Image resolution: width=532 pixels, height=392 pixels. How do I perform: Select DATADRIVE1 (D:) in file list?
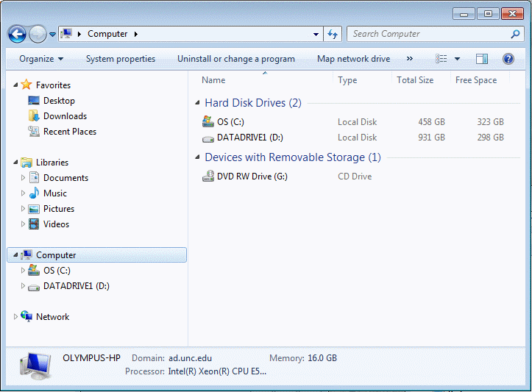(x=249, y=138)
